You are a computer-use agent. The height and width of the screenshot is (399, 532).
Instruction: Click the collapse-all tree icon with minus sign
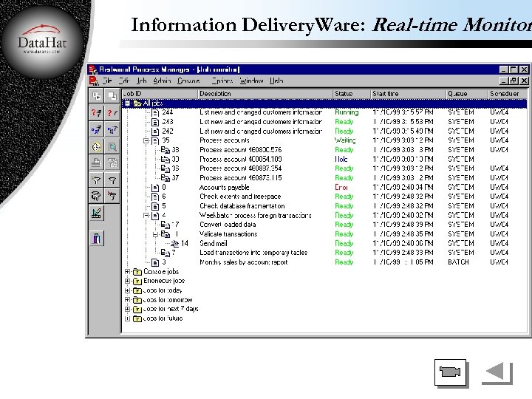point(112,96)
